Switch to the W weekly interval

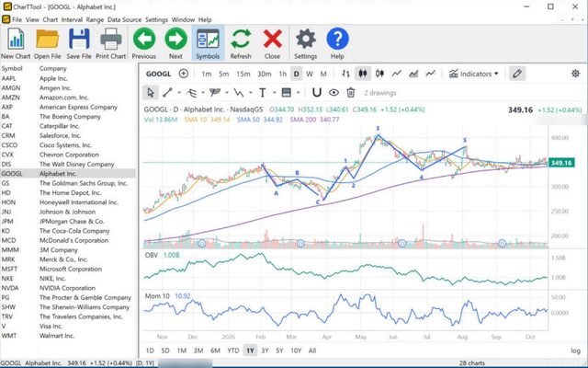tap(310, 74)
